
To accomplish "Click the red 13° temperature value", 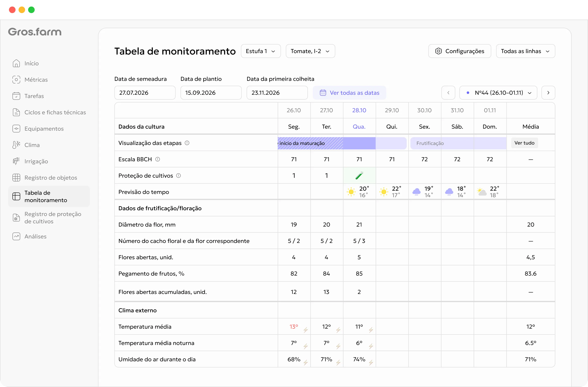I will tap(294, 327).
